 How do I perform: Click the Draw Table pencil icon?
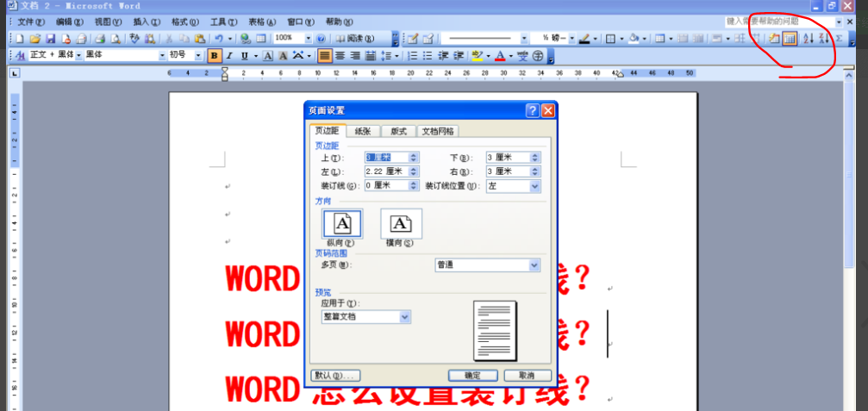(412, 39)
